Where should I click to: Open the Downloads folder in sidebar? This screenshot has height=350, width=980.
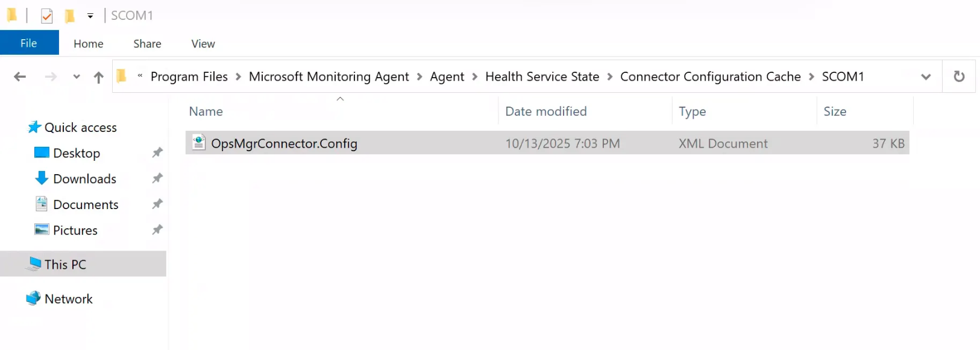point(84,179)
